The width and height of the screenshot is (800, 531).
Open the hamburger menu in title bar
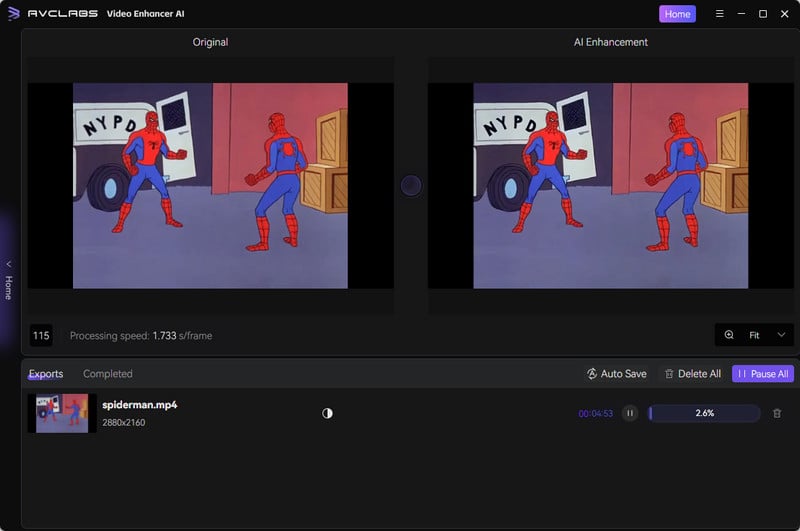pyautogui.click(x=719, y=14)
